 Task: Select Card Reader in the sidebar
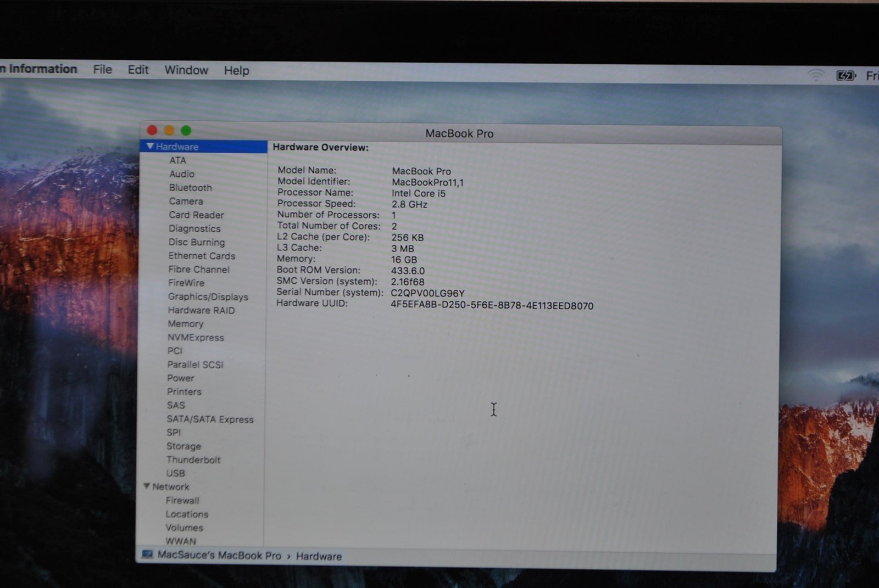coord(196,215)
